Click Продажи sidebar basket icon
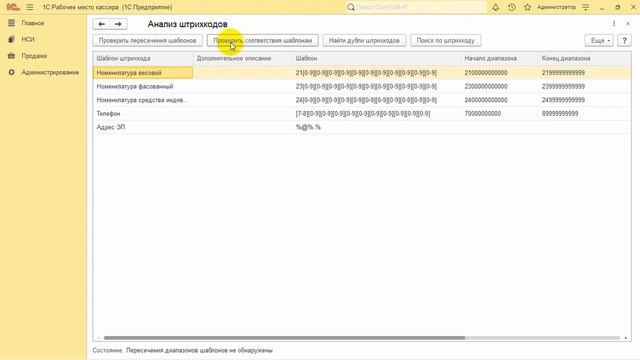640x360 pixels. click(x=11, y=56)
